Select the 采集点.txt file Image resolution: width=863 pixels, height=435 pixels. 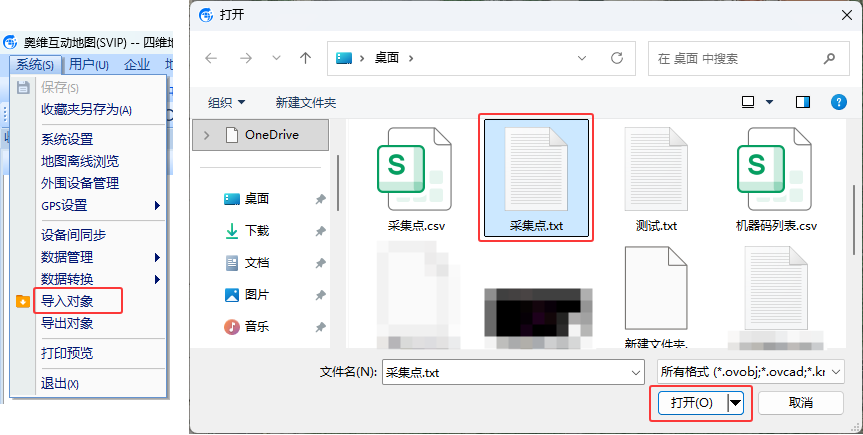(536, 179)
